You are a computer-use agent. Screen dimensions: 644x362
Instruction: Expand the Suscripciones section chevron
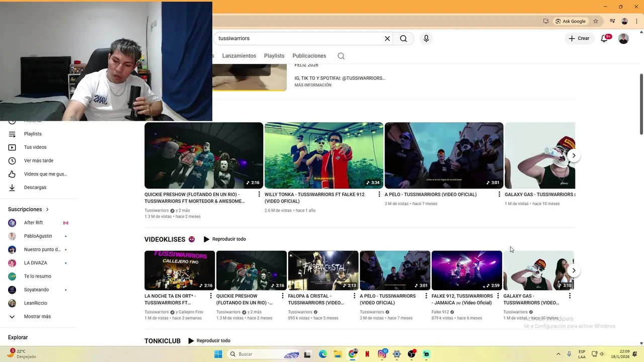click(x=47, y=209)
